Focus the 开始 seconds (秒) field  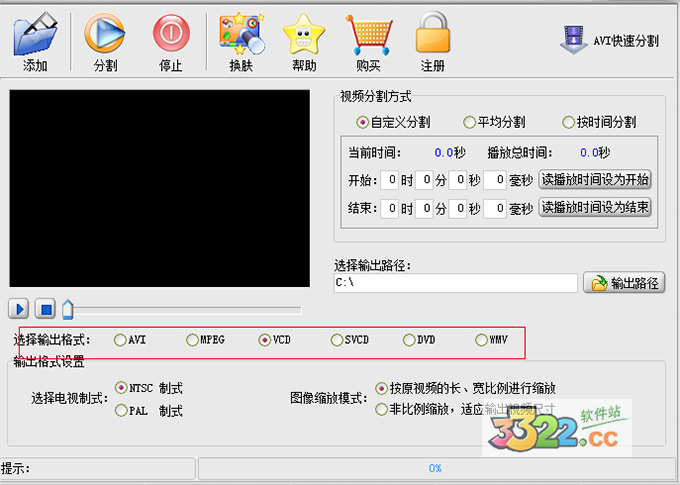(x=458, y=180)
